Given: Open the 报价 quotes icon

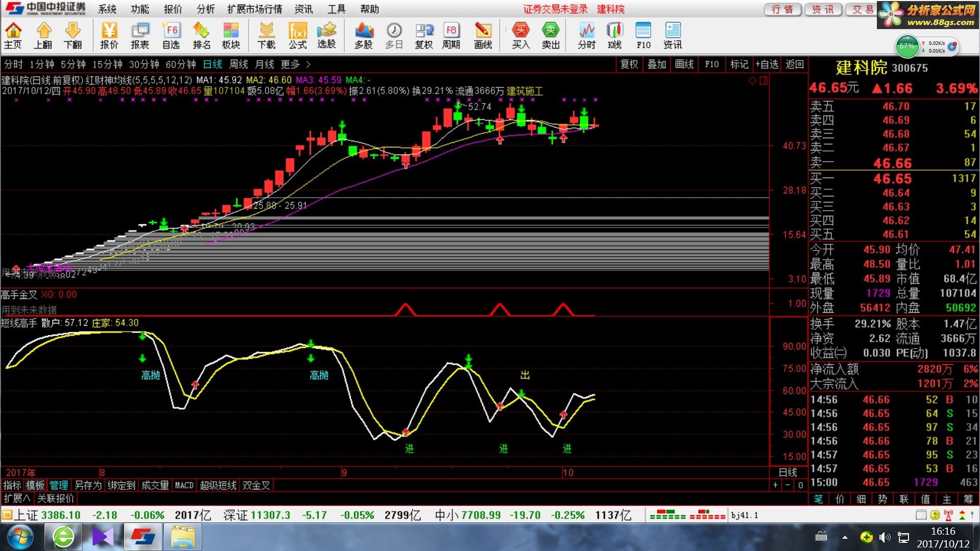Looking at the screenshot, I should click(x=109, y=36).
